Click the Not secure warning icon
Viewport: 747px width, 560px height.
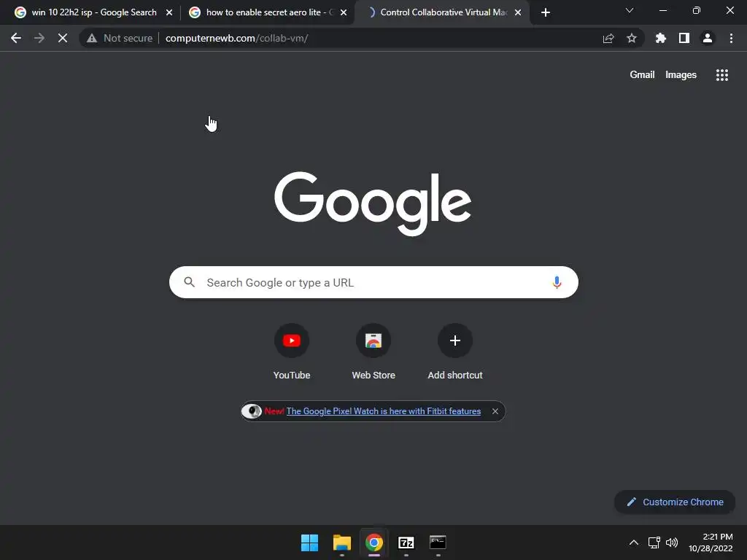click(x=91, y=38)
